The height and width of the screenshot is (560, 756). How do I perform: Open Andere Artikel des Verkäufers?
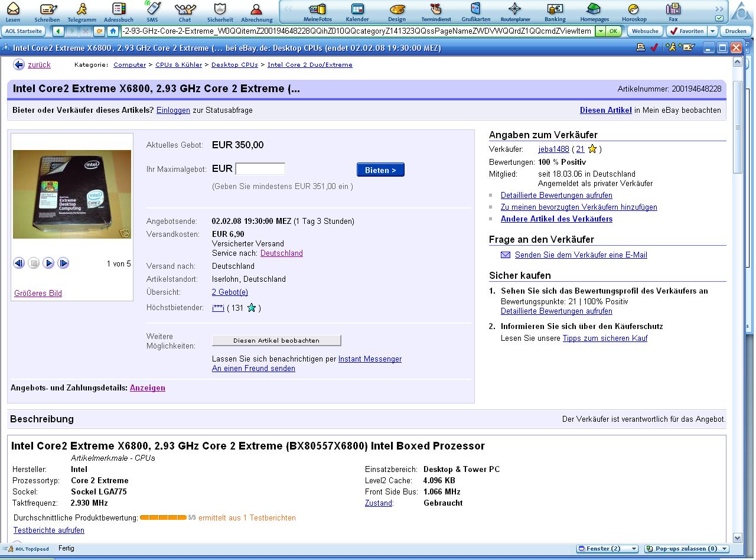tap(556, 219)
